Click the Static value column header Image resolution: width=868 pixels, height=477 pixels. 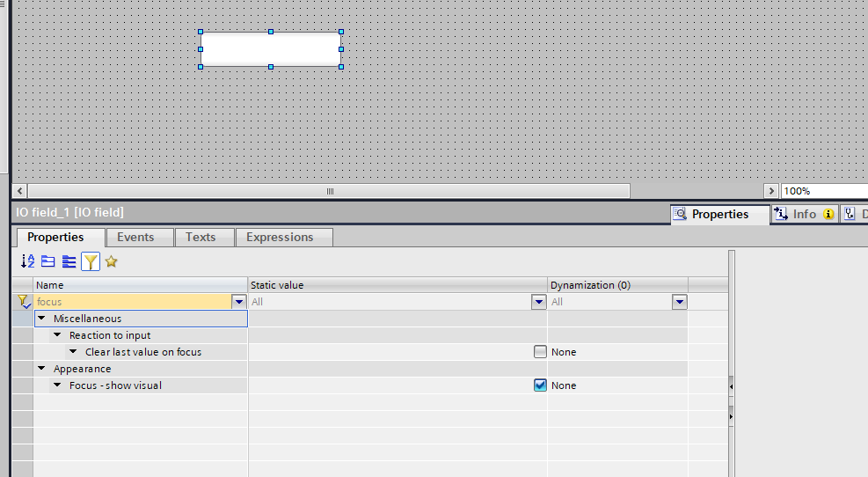coord(398,285)
